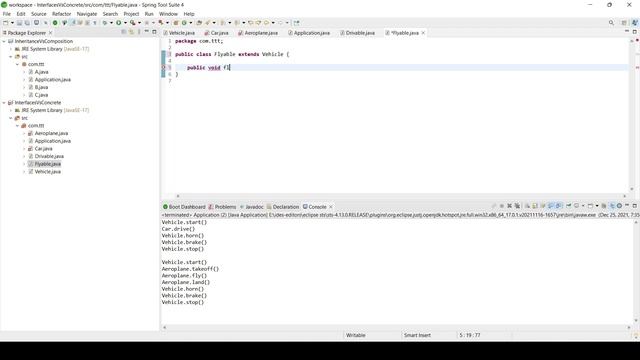This screenshot has width=640, height=360.
Task: Click 'Smart Insert' in status bar
Action: pos(417,335)
